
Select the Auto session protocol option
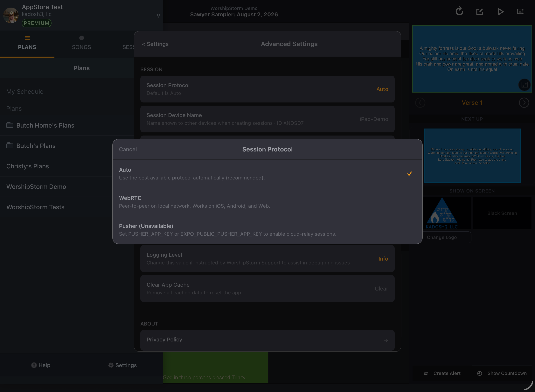(x=267, y=174)
